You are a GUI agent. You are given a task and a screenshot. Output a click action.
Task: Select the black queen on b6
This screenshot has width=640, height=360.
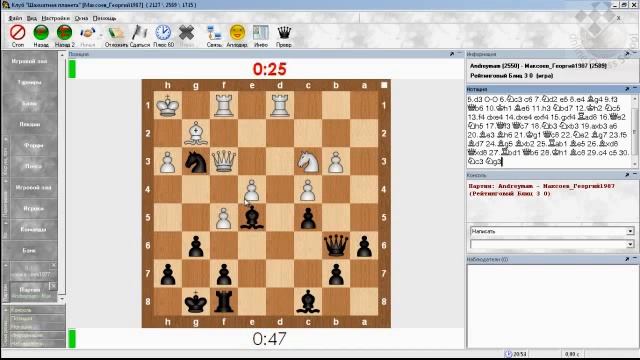pyautogui.click(x=336, y=245)
